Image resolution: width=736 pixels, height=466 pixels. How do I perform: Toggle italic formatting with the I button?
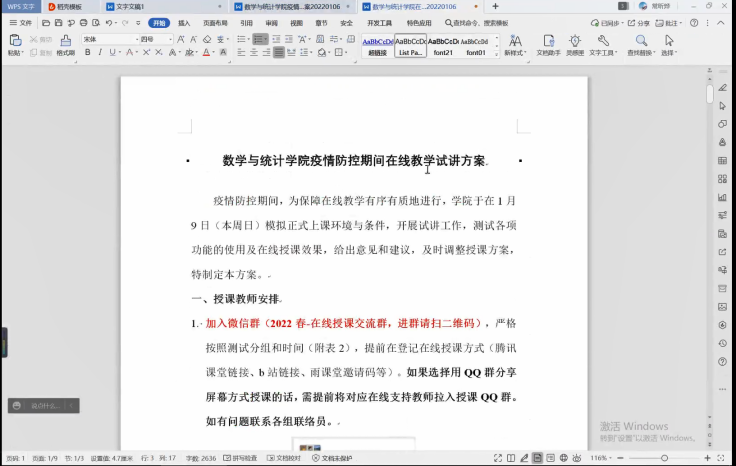coord(99,52)
